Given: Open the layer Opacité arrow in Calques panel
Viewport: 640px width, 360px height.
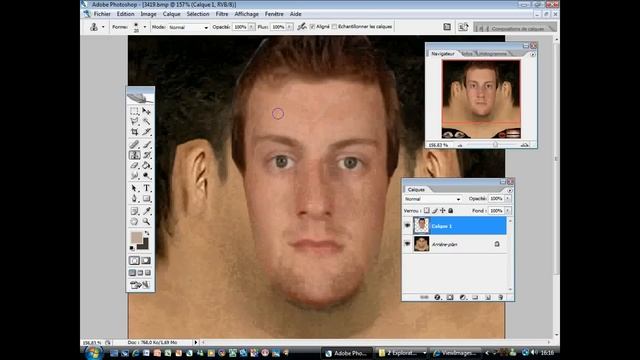Looking at the screenshot, I should click(x=508, y=198).
